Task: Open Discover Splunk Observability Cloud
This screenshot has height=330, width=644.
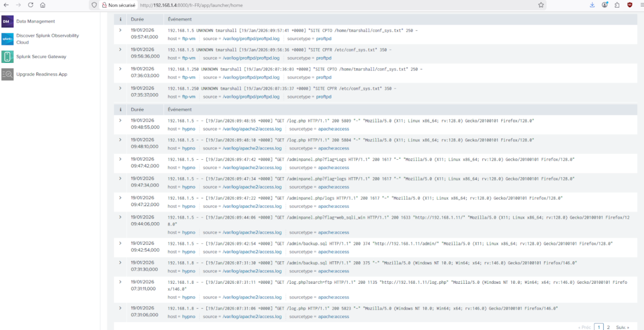Action: coord(47,39)
